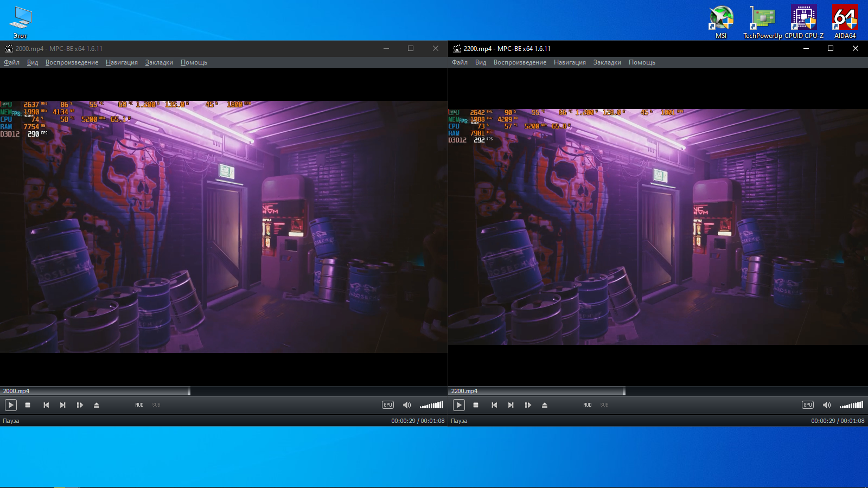This screenshot has height=488, width=868.
Task: Open audio track selector in 2000.mp4 player
Action: [x=139, y=405]
